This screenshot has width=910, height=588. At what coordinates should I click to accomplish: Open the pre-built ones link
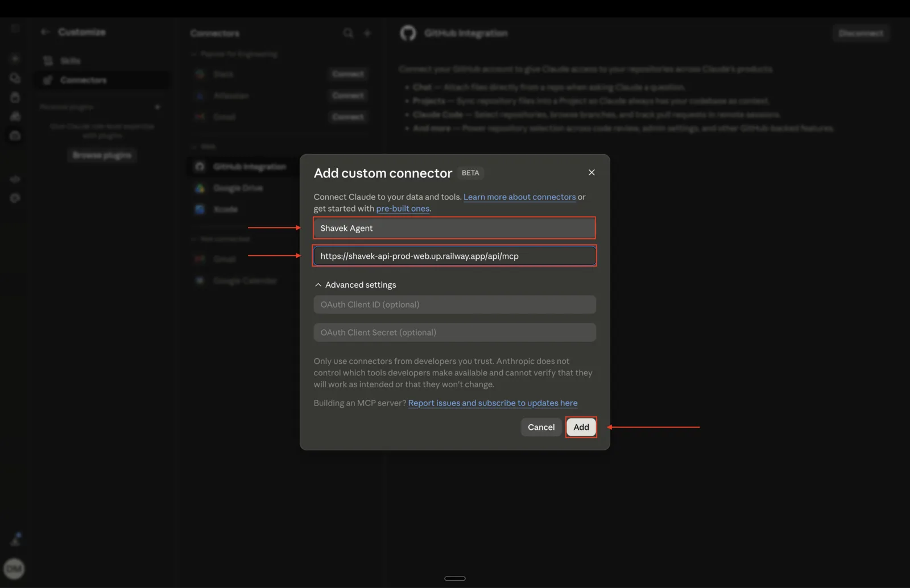[403, 209]
